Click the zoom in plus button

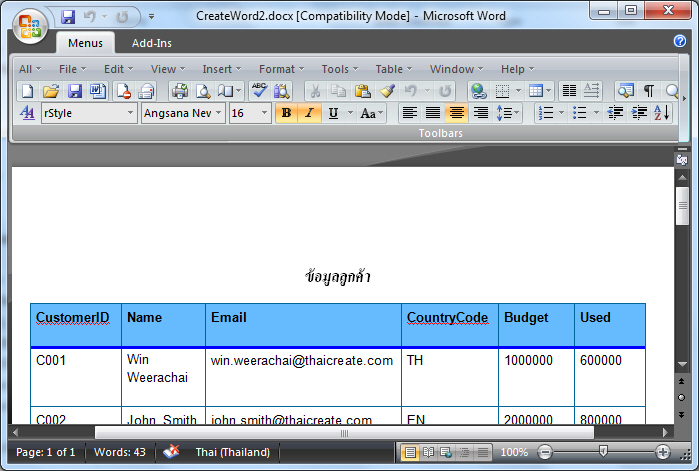click(x=663, y=452)
